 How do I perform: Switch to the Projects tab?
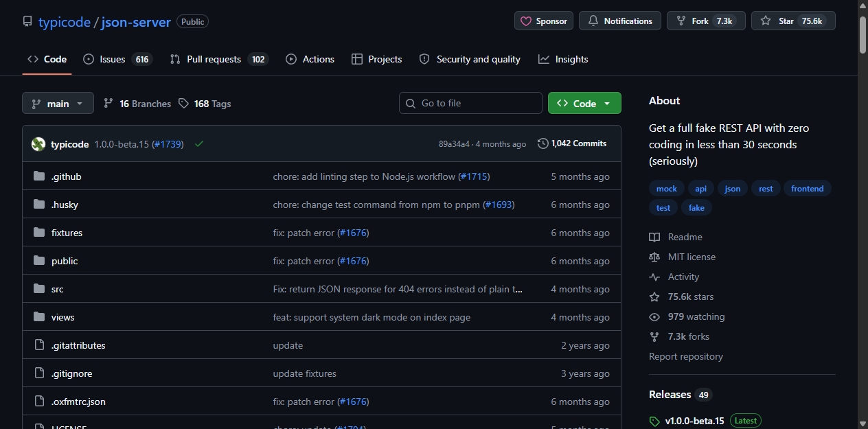point(377,59)
